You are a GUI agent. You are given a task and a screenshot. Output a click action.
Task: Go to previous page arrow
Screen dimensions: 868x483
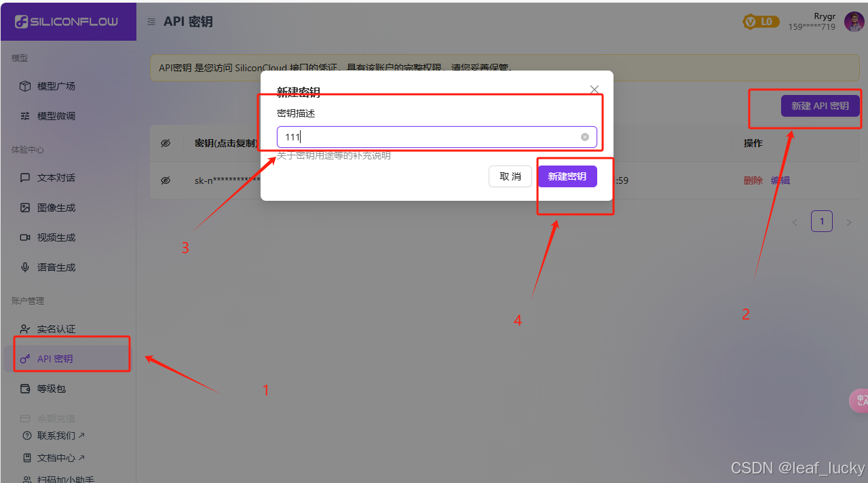click(795, 222)
